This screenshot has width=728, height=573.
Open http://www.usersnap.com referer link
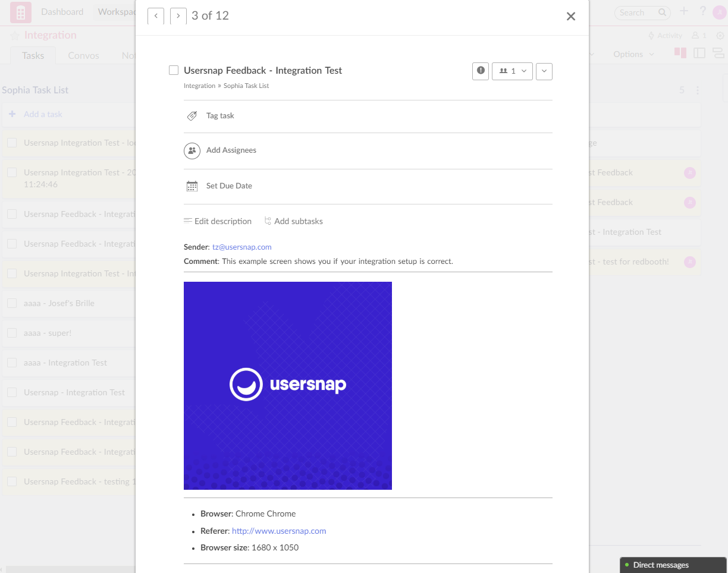tap(279, 531)
